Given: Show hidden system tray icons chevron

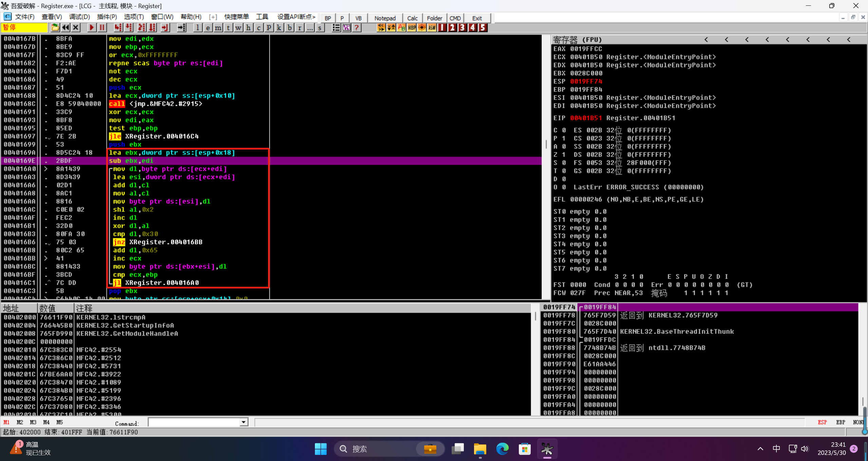Looking at the screenshot, I should (x=760, y=449).
